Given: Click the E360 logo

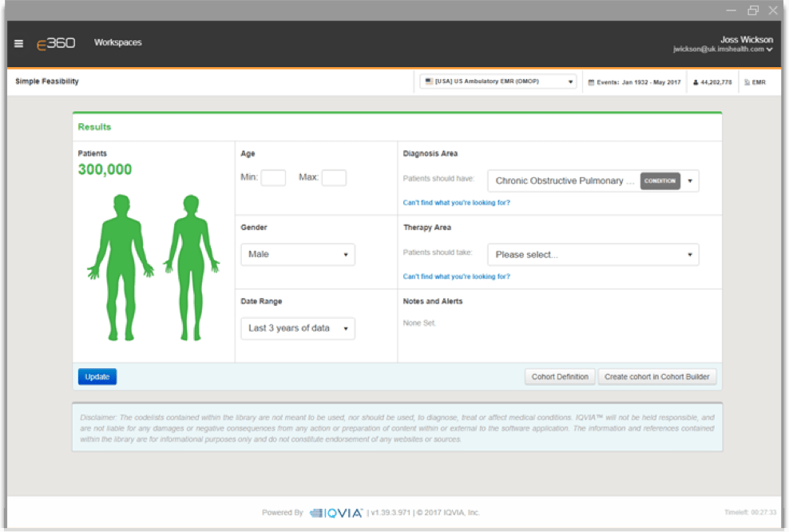Looking at the screenshot, I should point(56,43).
